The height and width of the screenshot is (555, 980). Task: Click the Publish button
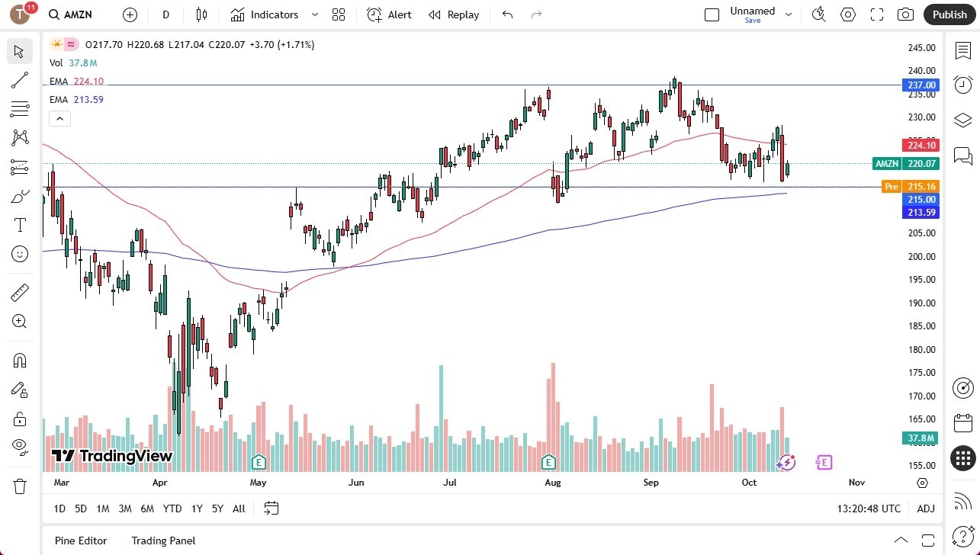coord(949,14)
